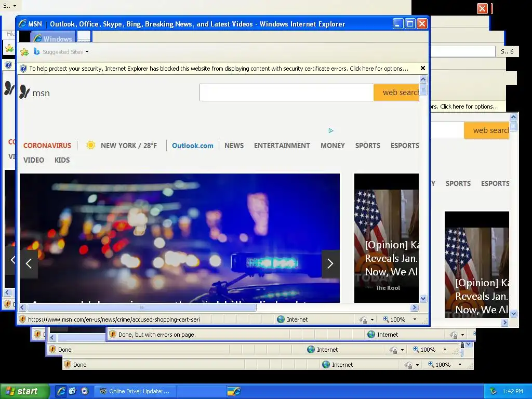Open VIDEO section
The image size is (532, 399).
point(34,160)
